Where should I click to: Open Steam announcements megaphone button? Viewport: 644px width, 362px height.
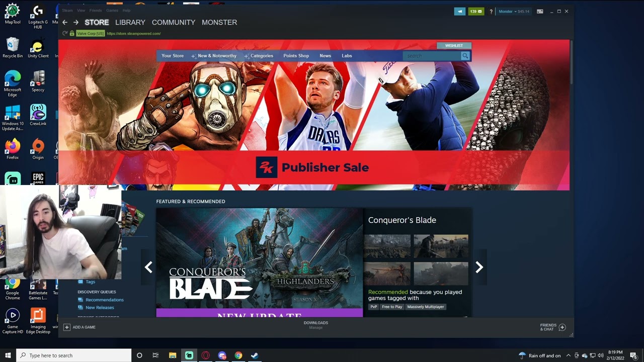(460, 12)
